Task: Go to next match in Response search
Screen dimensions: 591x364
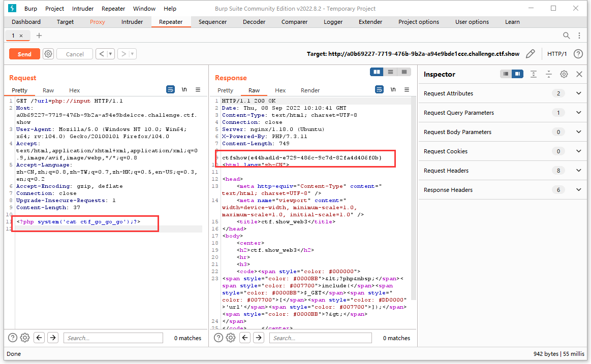Action: pyautogui.click(x=259, y=338)
